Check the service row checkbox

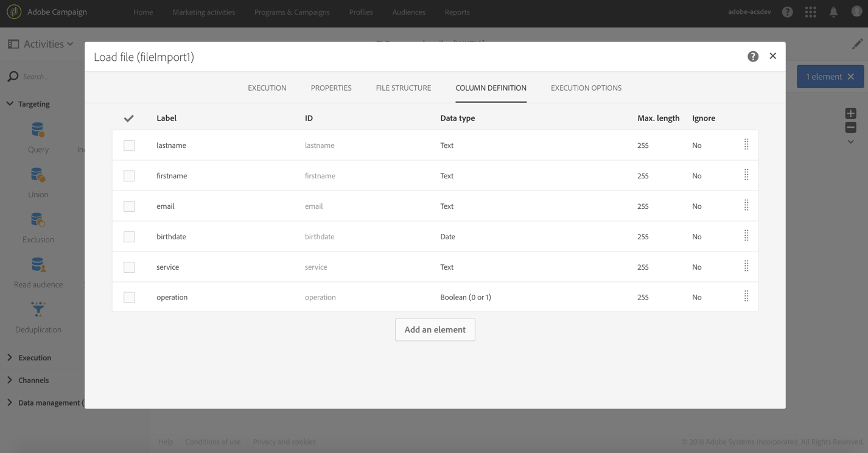pyautogui.click(x=129, y=267)
